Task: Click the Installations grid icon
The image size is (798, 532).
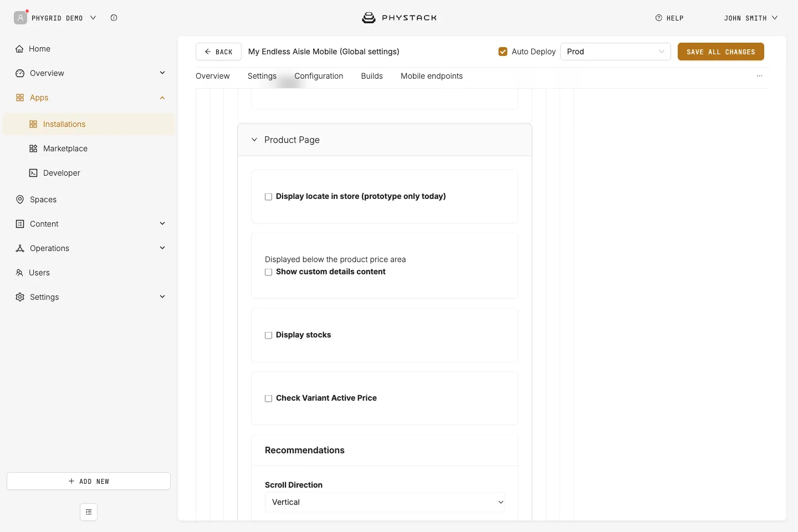Action: [33, 124]
